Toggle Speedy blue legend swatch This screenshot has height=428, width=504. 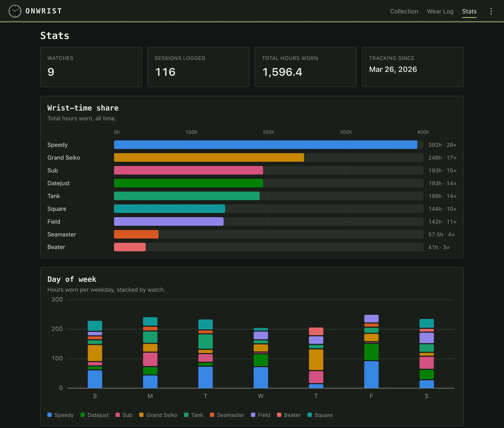coord(50,415)
